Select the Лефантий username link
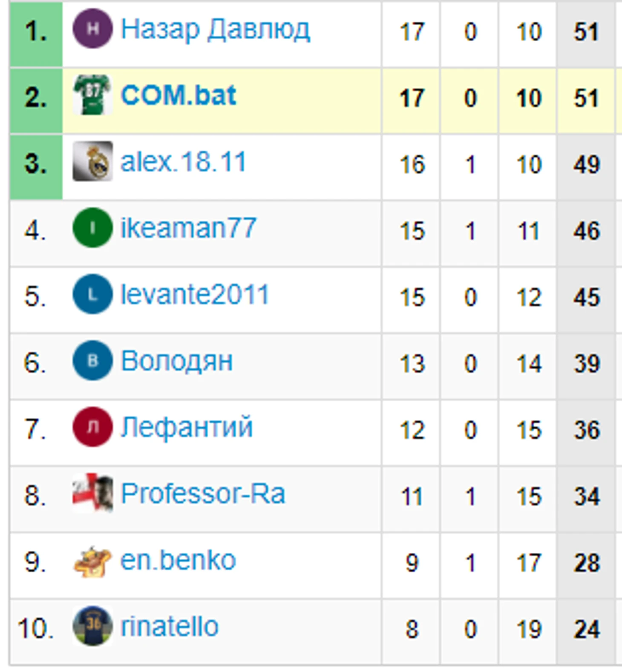Screen dimensions: 622x672 pos(187,428)
